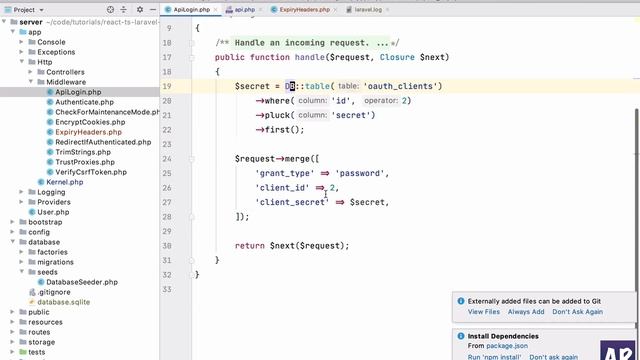
Task: Collapse the Middleware folder
Action: 31,82
